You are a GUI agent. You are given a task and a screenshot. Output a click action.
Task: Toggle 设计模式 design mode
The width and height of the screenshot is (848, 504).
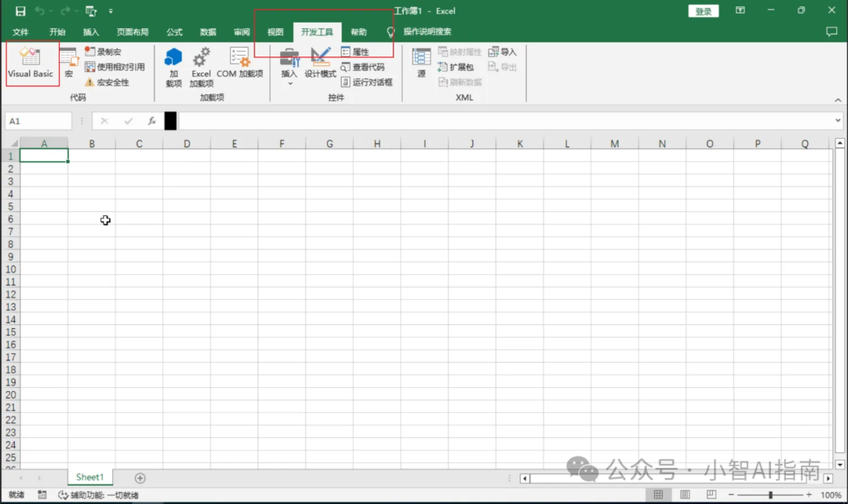point(320,64)
